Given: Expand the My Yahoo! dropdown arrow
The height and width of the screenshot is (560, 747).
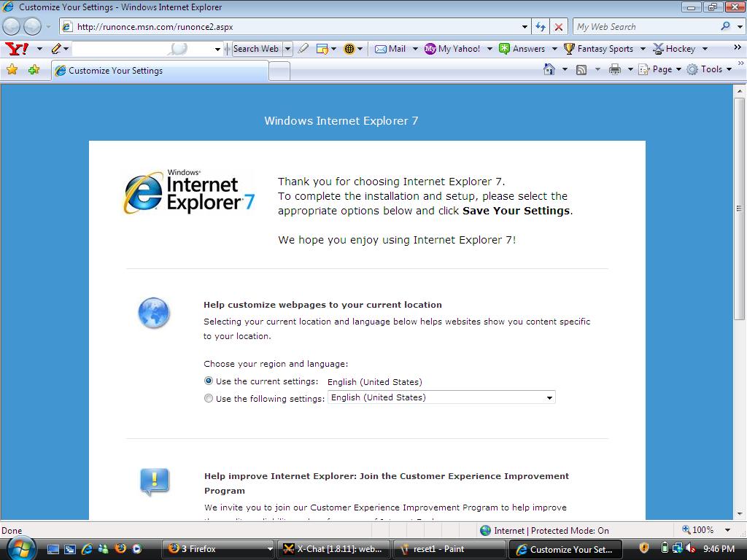Looking at the screenshot, I should pyautogui.click(x=489, y=49).
